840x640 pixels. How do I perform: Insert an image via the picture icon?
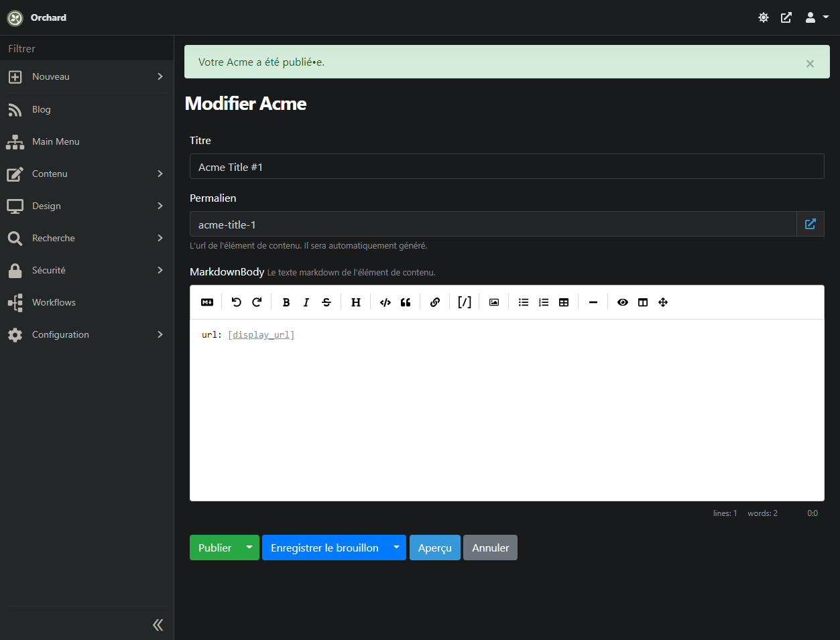[494, 302]
